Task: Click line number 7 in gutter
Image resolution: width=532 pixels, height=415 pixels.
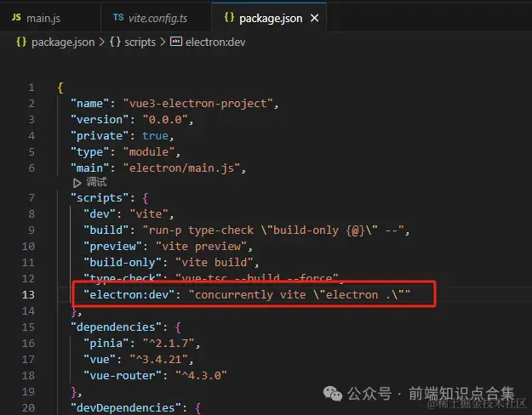Action: click(x=31, y=197)
